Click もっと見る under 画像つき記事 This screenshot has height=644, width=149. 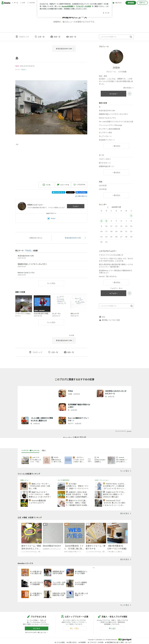[51, 322]
